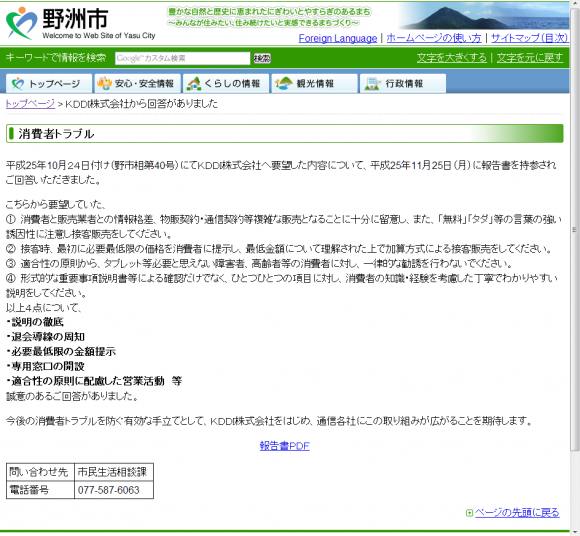
Task: Click the small icon beside ページの先頭に戻る
Action: [x=469, y=513]
